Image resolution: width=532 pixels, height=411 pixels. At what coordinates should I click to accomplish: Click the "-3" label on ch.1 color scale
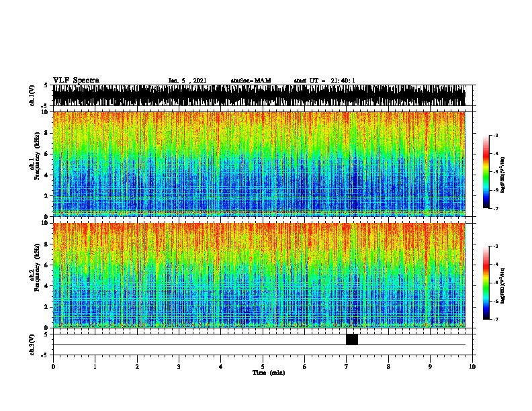(496, 136)
